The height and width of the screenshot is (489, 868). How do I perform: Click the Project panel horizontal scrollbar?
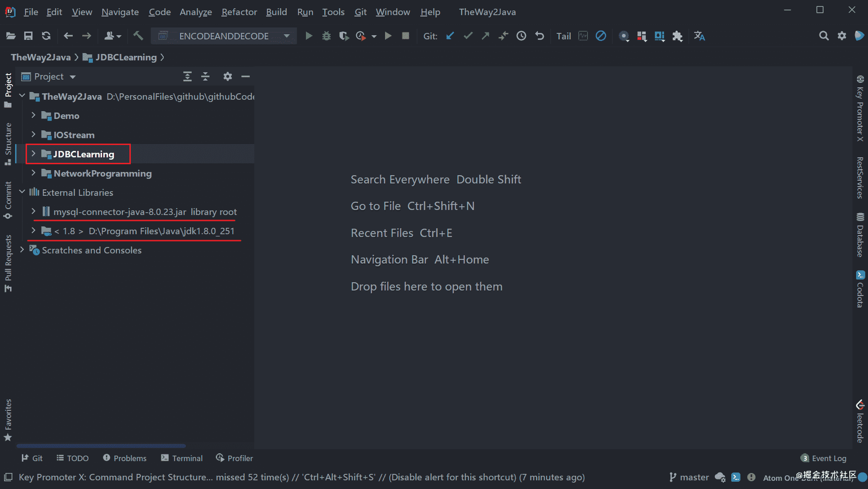pos(101,446)
